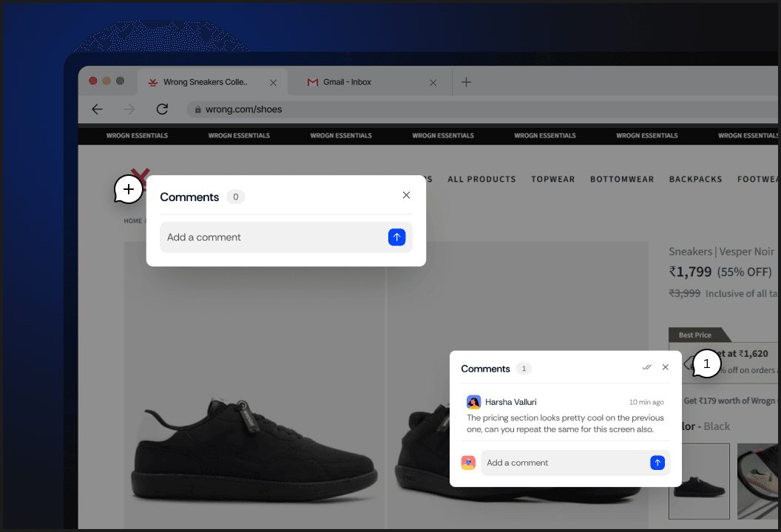This screenshot has width=781, height=532.
Task: Click the Gmail favicon in tab
Action: (x=312, y=82)
